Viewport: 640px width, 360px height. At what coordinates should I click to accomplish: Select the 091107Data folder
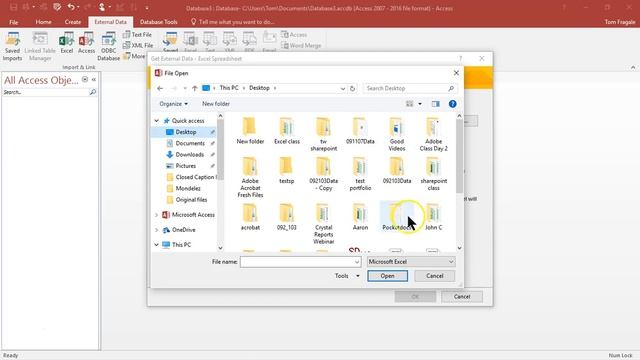pos(360,131)
